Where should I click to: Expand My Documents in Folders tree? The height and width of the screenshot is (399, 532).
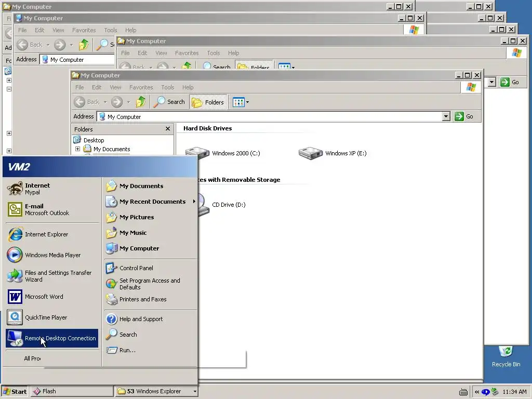[78, 149]
